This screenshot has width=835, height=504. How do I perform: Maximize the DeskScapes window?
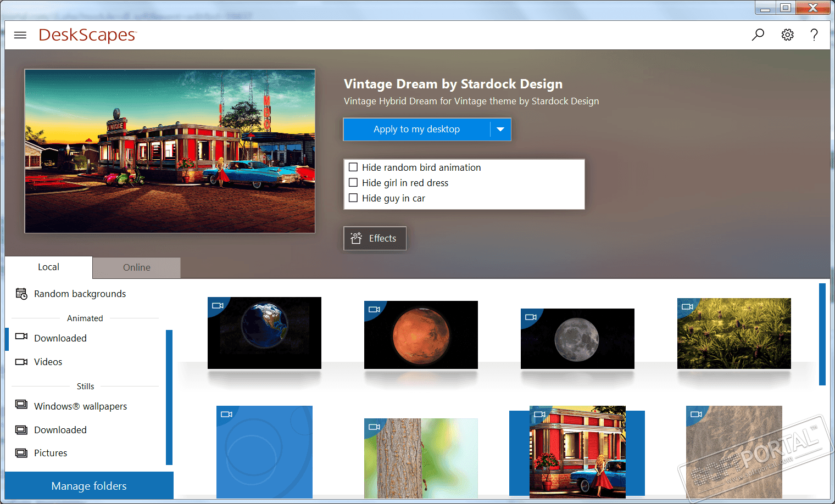(x=786, y=8)
